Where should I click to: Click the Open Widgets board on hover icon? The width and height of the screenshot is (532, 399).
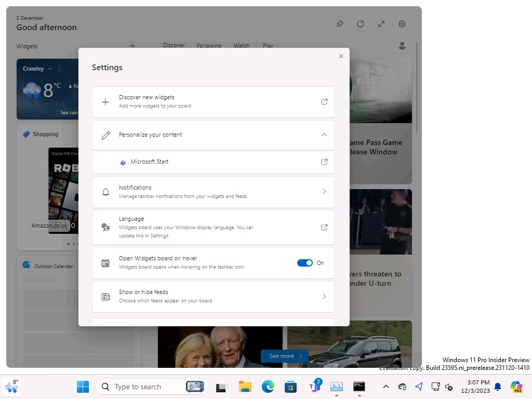[x=105, y=263]
